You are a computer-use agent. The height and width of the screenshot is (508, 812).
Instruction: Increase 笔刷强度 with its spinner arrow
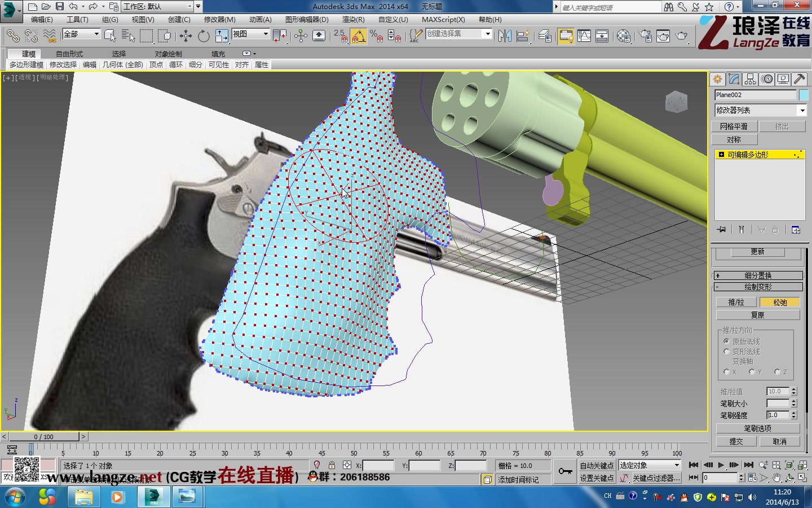point(795,412)
